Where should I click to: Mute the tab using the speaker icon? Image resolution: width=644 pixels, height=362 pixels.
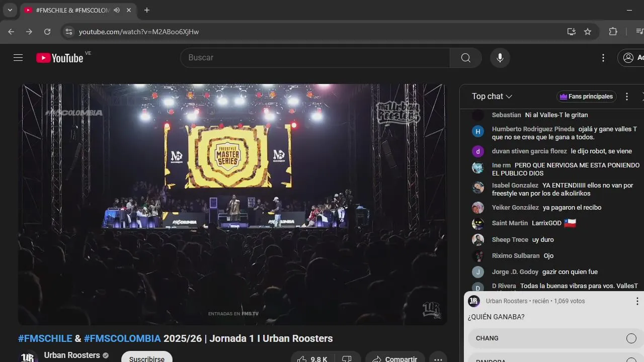pyautogui.click(x=117, y=10)
